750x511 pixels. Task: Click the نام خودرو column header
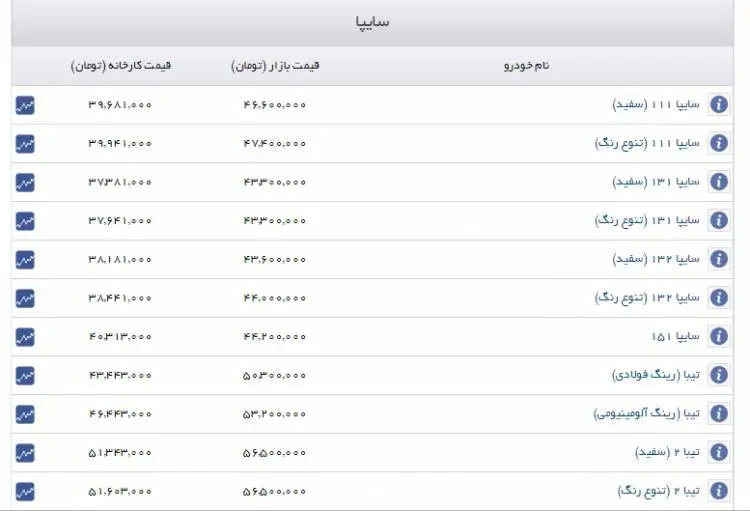click(527, 66)
